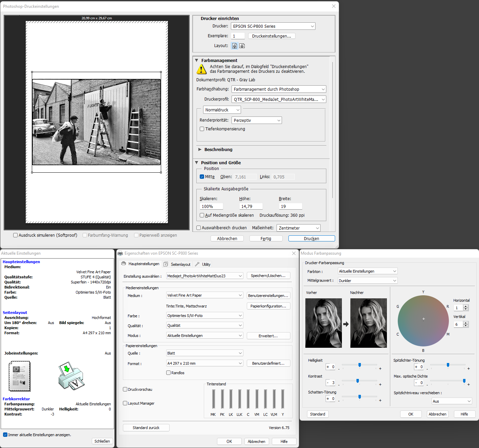Viewport: 479px width, 448px height.
Task: Click the Drucken button
Action: click(311, 239)
